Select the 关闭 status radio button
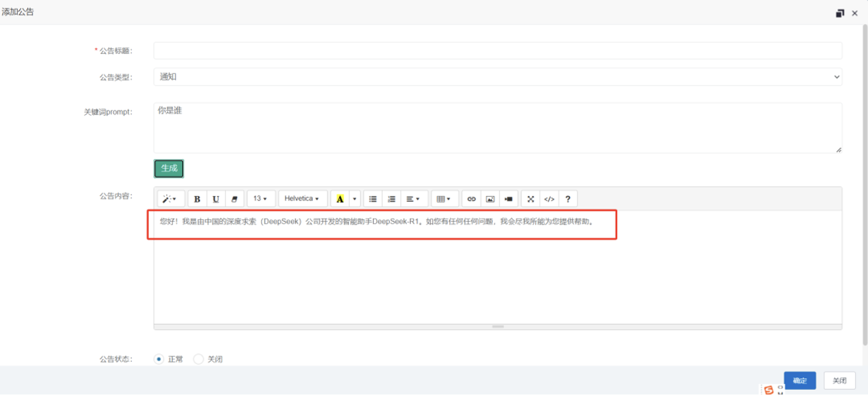This screenshot has width=868, height=395. click(x=198, y=359)
